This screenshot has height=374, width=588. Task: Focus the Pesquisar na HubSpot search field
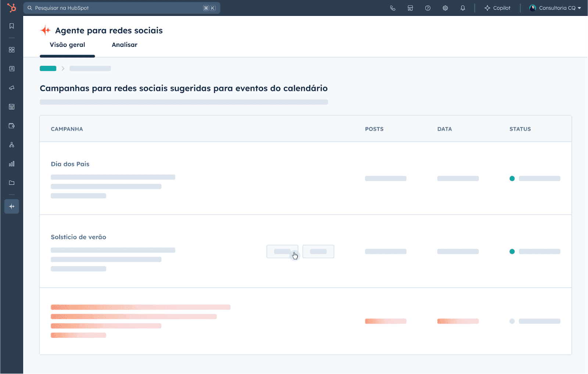point(122,8)
